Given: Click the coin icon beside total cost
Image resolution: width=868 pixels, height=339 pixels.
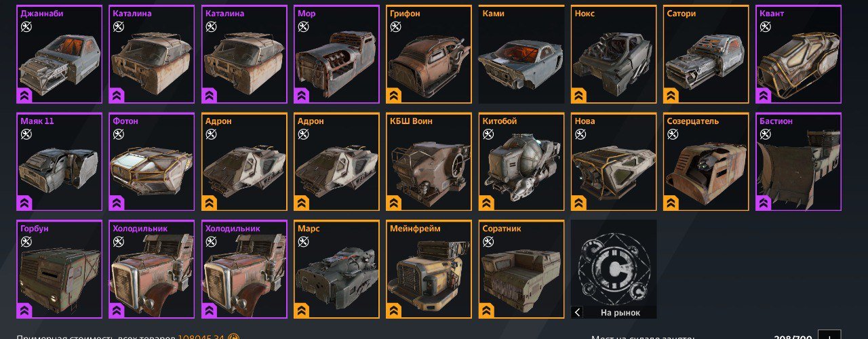Looking at the screenshot, I should 233,337.
